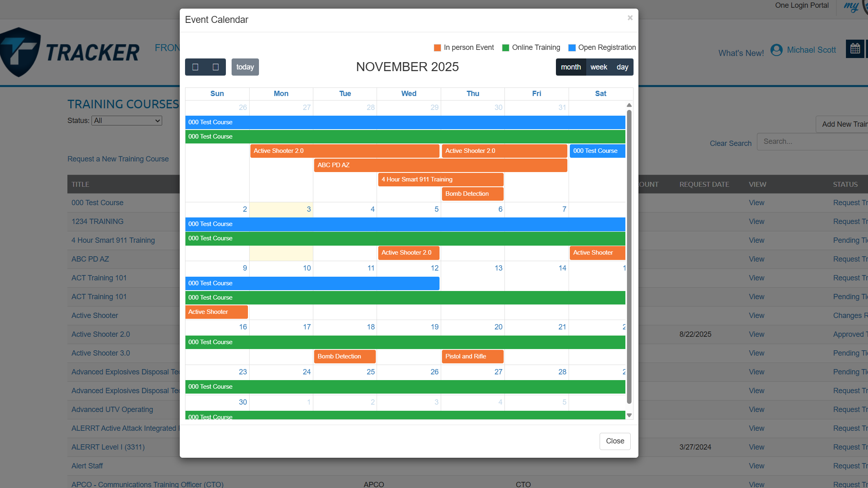
Task: Close the Event Calendar dialog with X
Action: pos(630,18)
